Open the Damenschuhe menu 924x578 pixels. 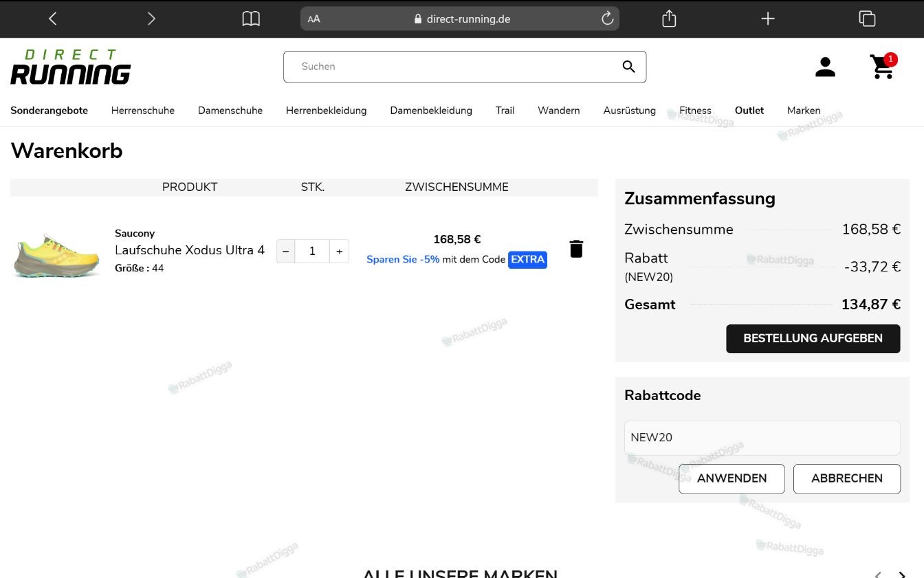click(230, 111)
